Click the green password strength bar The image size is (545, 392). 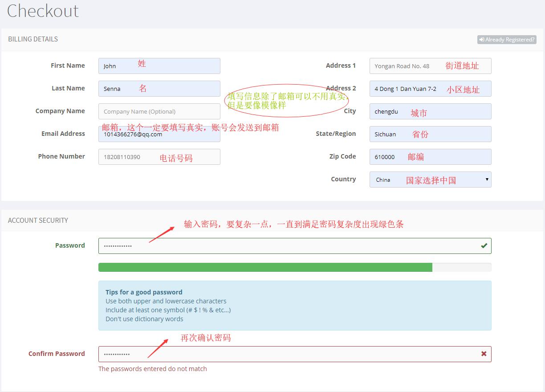265,267
